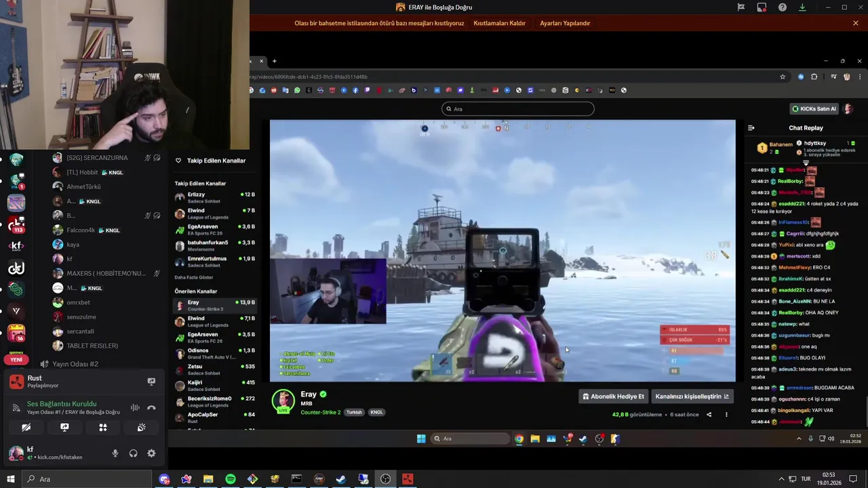Viewport: 868px width, 488px height.
Task: Open the kf scripts server icon
Action: (16, 246)
